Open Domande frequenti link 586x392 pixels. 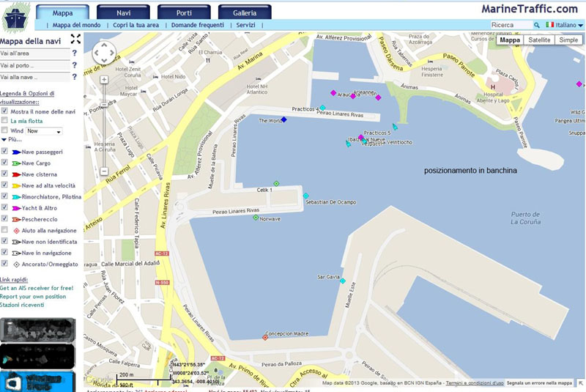click(197, 25)
